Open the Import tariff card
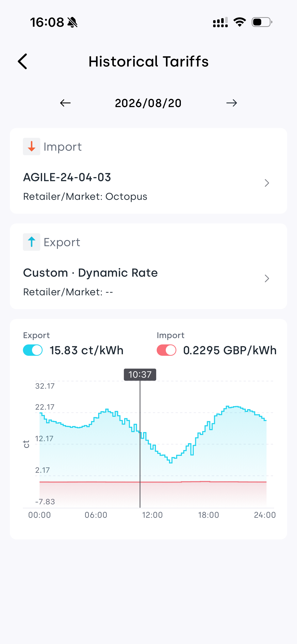297x644 pixels. tap(148, 171)
